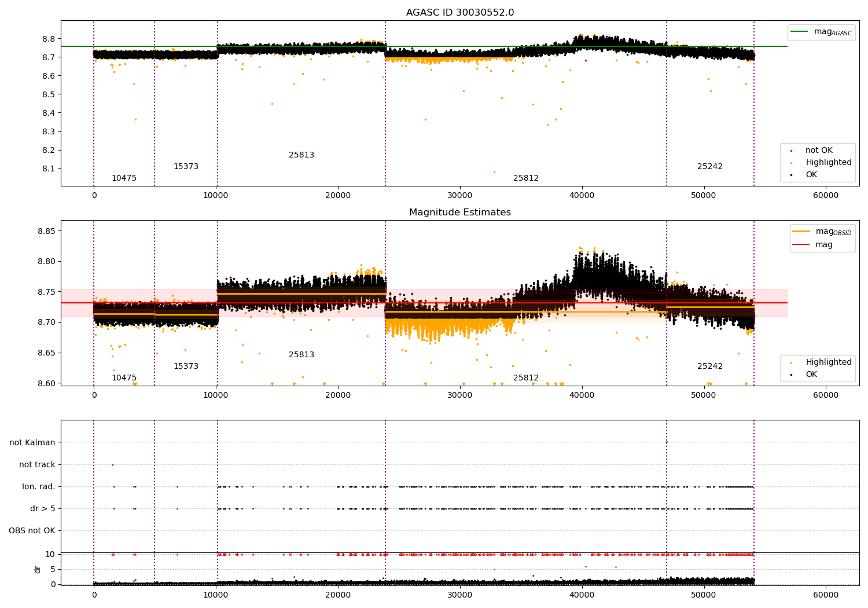Click the 'dr > 5' row label

[43, 508]
